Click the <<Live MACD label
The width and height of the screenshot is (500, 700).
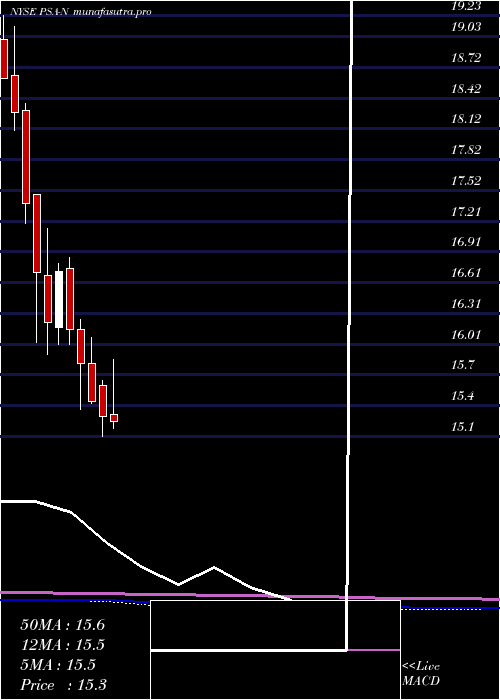tap(421, 674)
